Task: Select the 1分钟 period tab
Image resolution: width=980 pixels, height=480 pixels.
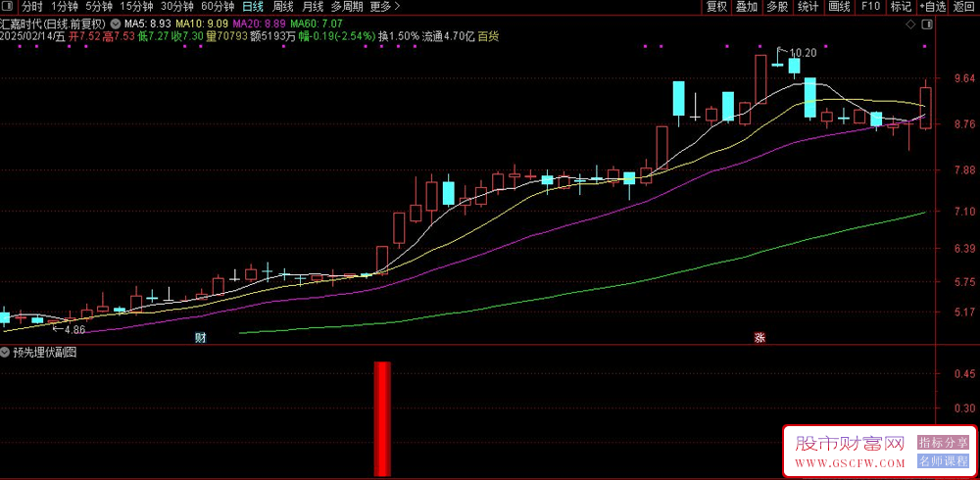Action: click(x=65, y=7)
